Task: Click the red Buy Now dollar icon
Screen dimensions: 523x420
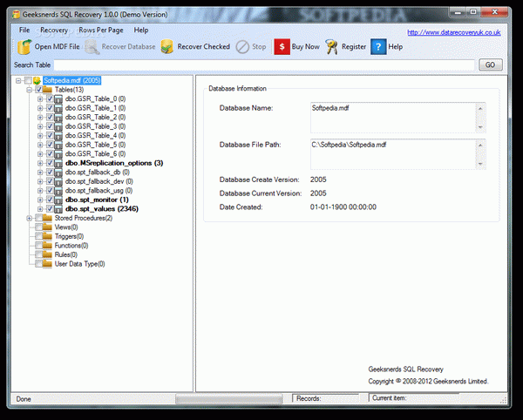Action: pyautogui.click(x=282, y=47)
